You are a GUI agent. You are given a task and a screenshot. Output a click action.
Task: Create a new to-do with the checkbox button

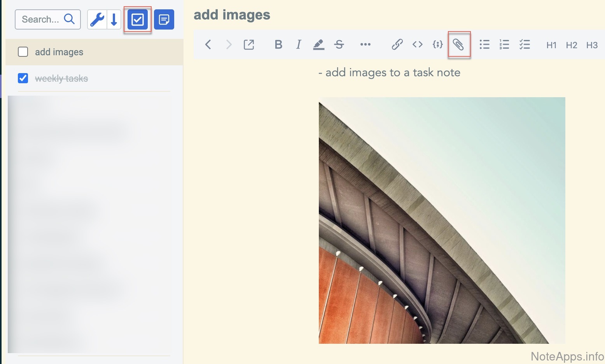(138, 19)
